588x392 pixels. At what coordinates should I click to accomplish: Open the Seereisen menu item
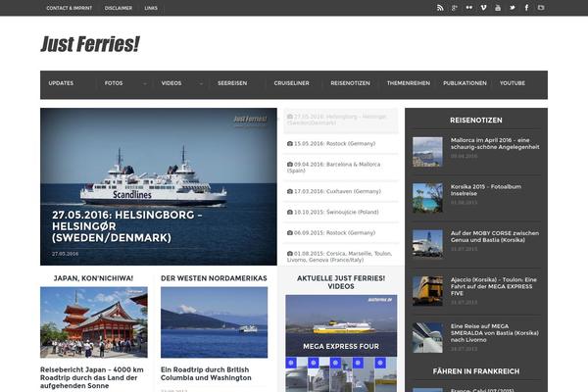point(232,83)
